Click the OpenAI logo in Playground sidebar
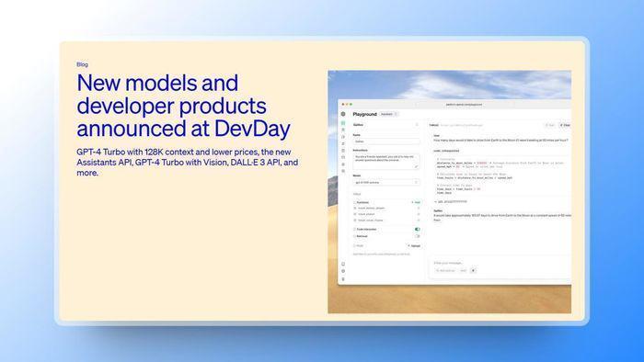Screen dimensions: 644x362 point(343,114)
